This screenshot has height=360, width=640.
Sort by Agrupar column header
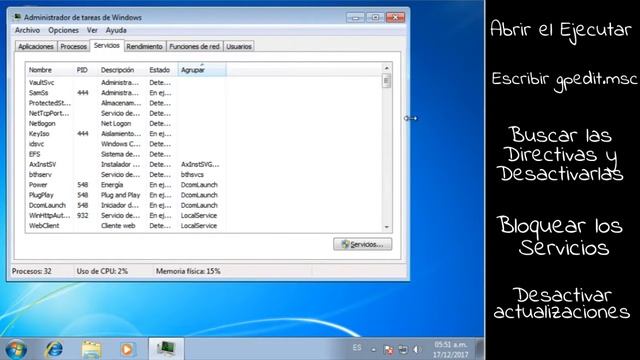click(202, 70)
